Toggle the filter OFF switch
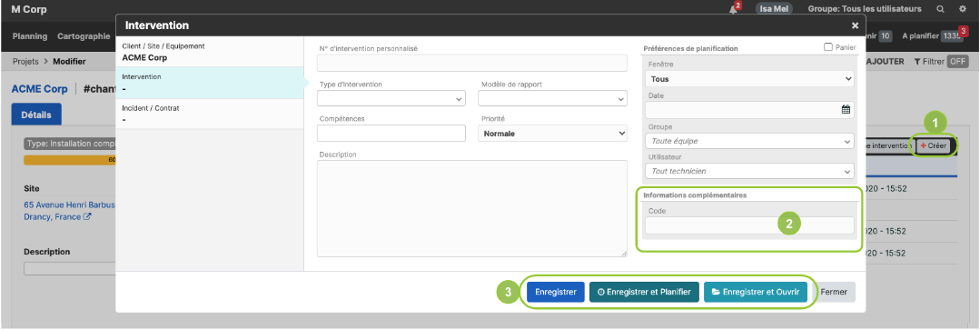Viewport: 980px width, 330px height. pos(957,61)
